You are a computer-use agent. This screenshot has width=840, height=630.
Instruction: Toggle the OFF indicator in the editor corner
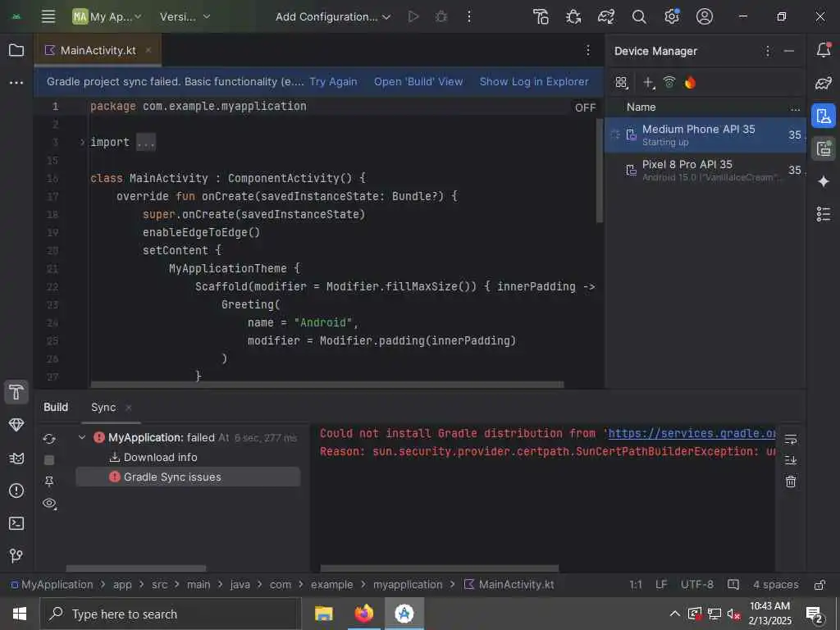585,107
